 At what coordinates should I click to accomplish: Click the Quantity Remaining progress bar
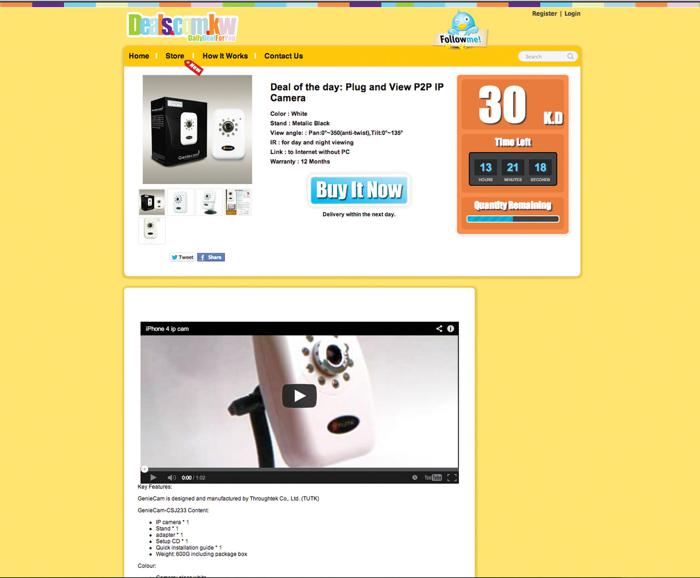pos(512,219)
